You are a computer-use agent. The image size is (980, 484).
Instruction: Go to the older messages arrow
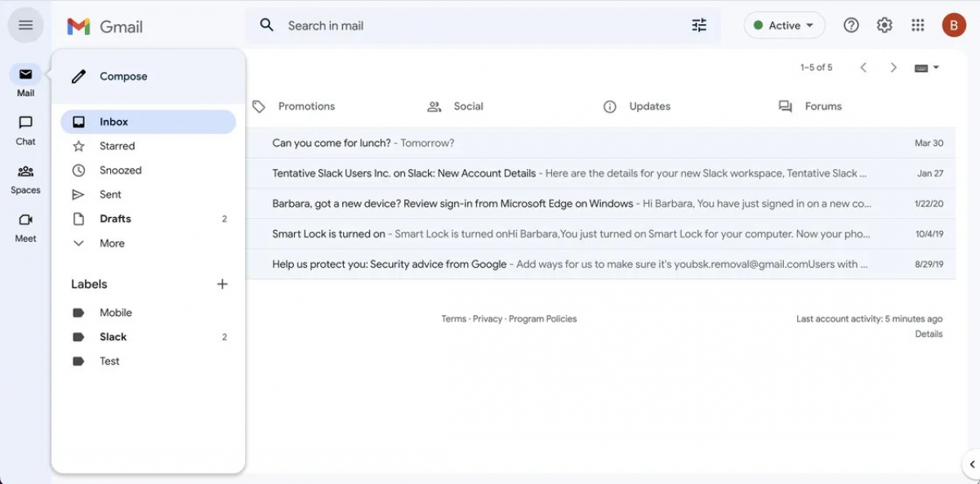[893, 68]
